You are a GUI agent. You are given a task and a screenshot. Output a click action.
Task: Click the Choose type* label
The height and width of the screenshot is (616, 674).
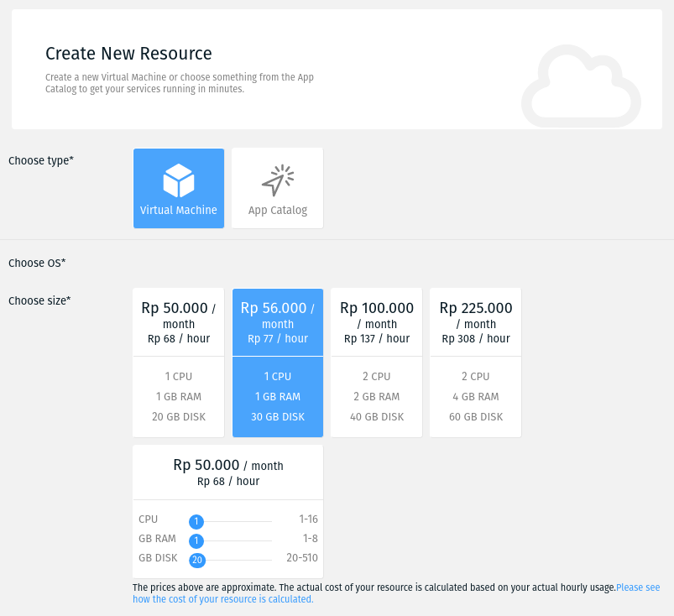click(41, 160)
